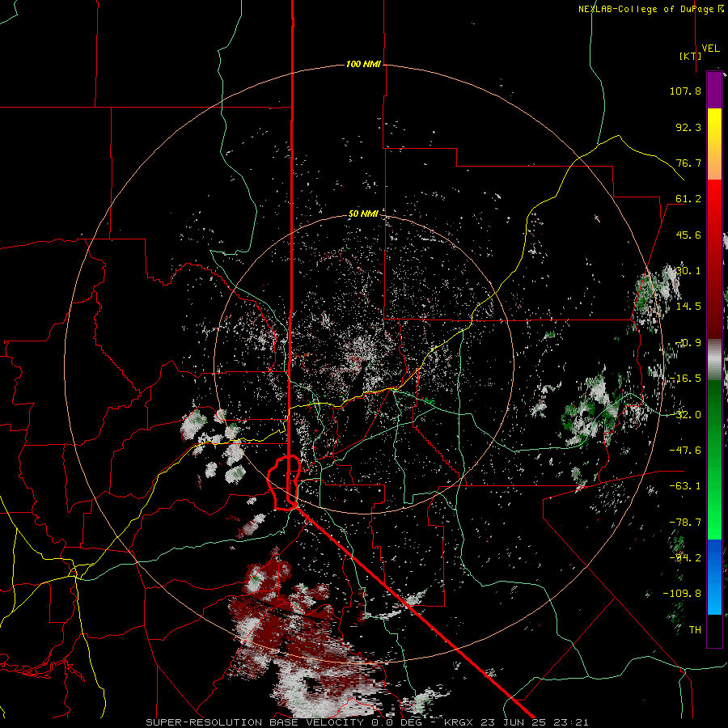Click the SUPER-RESOLUTION BASE VELOCITY caption
This screenshot has width=728, height=728.
(x=256, y=722)
